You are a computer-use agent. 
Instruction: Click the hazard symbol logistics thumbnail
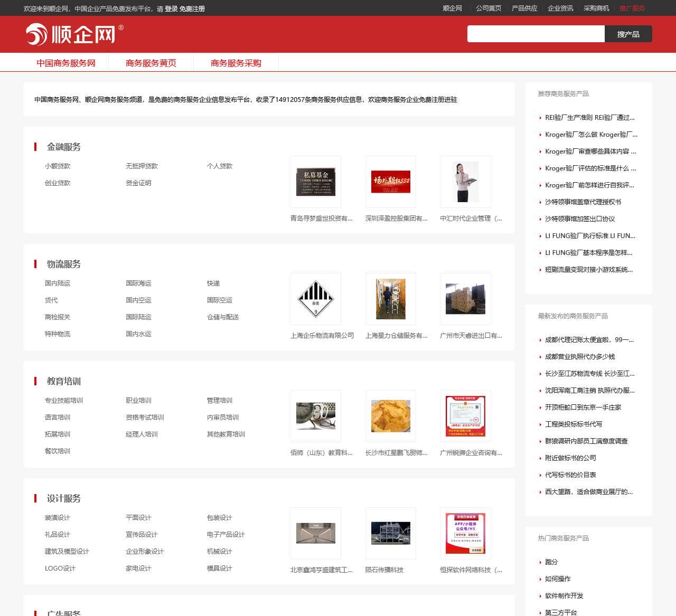pyautogui.click(x=315, y=299)
